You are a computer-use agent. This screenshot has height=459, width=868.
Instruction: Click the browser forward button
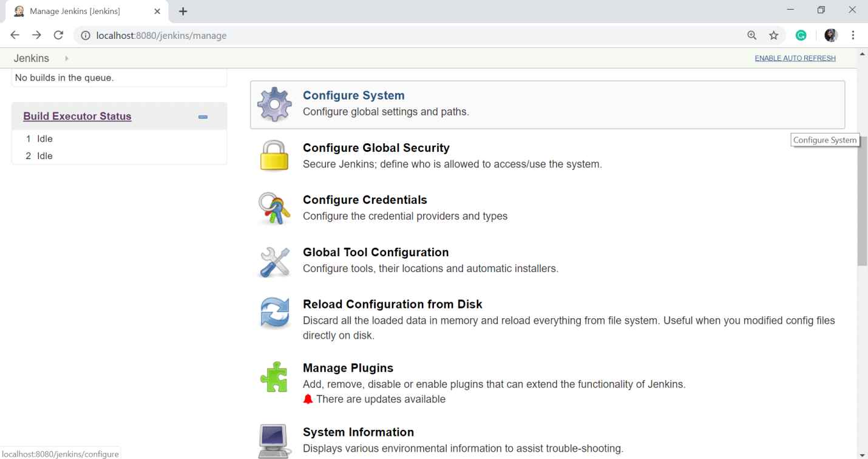[36, 35]
